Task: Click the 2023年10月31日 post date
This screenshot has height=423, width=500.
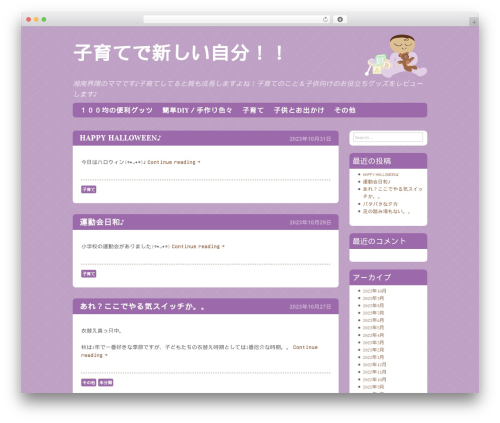Action: [310, 139]
